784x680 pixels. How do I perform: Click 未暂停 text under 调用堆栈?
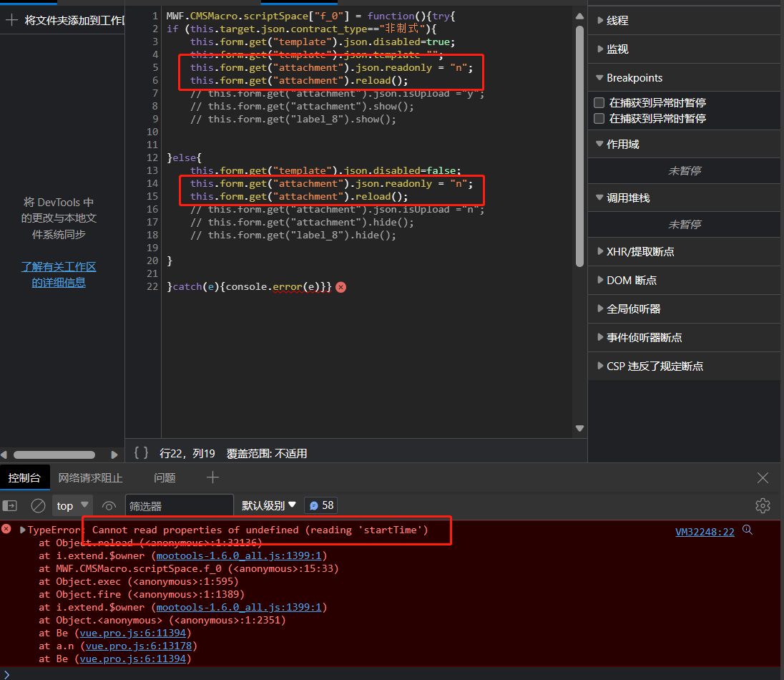tap(684, 224)
